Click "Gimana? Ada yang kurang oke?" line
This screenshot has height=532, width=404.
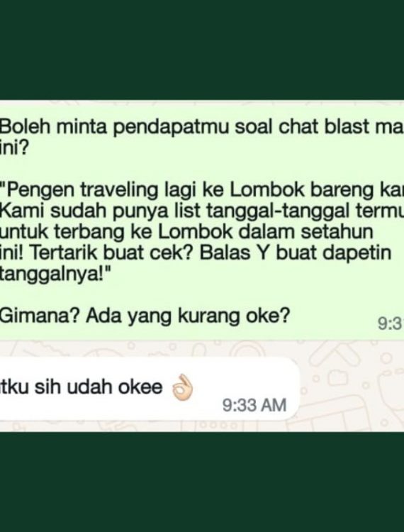tap(145, 316)
